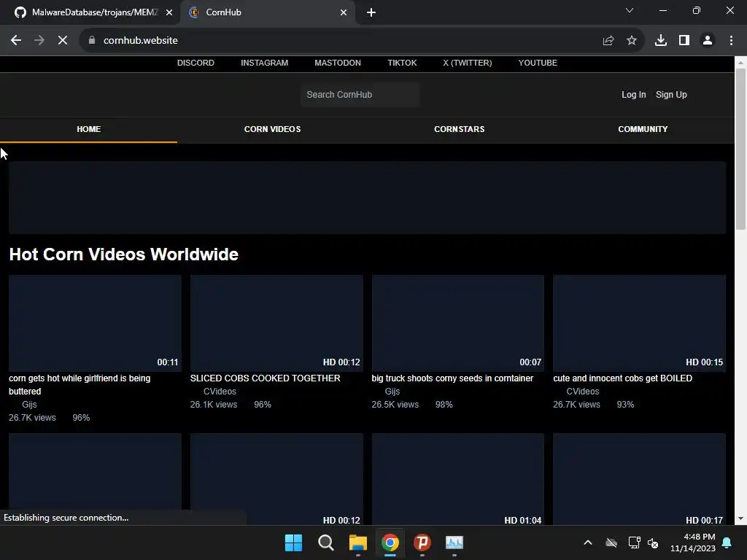Select the COMMUNITY navigation tab

643,130
